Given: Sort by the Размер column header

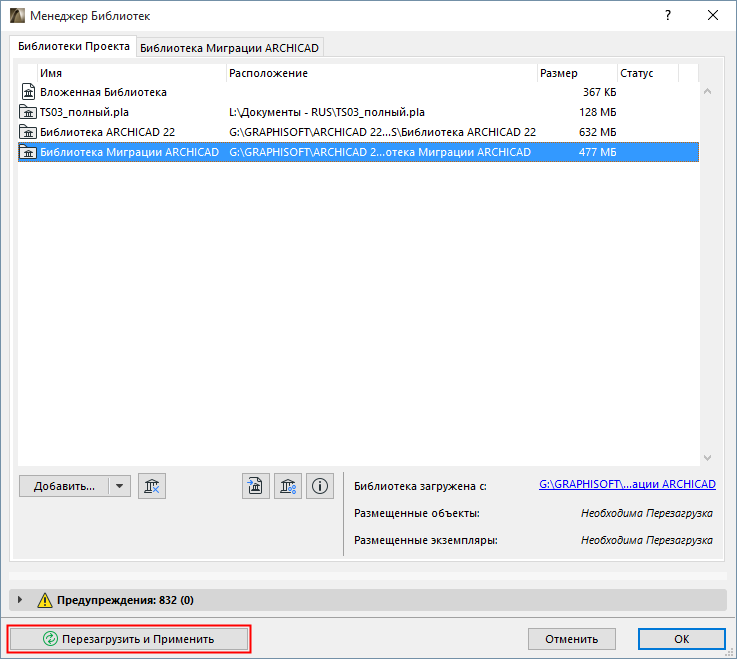Looking at the screenshot, I should [577, 73].
